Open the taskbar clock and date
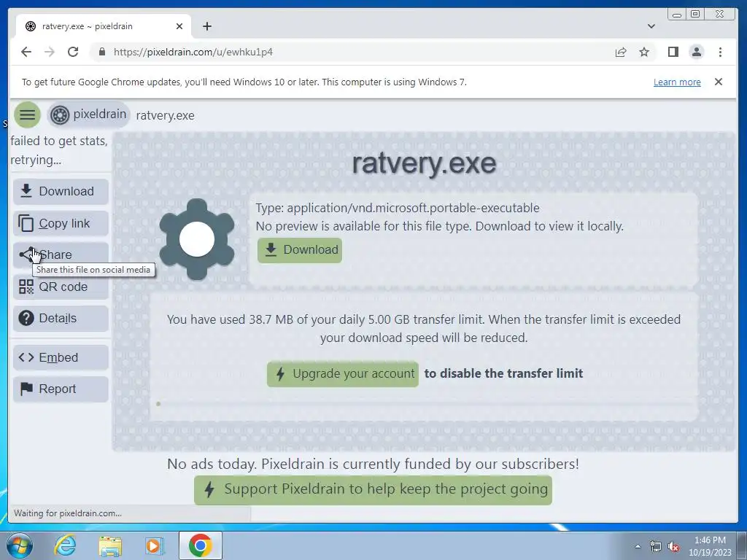This screenshot has height=560, width=747. coord(710,546)
